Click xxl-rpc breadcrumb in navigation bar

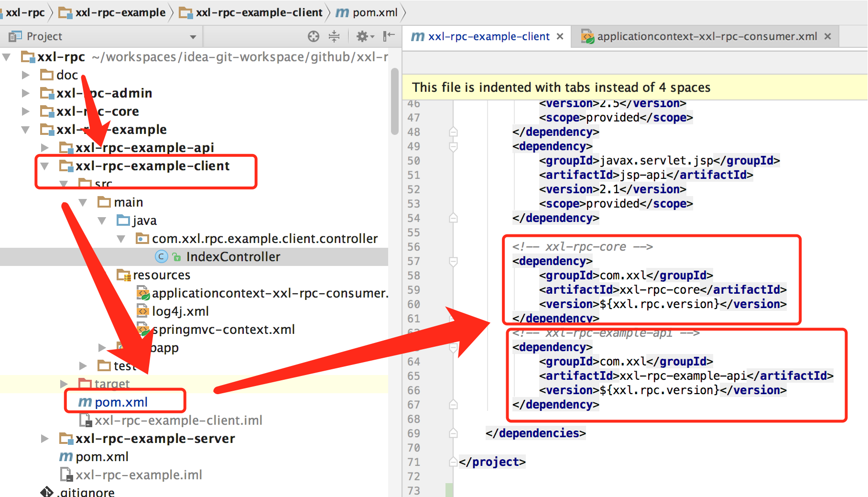(x=25, y=12)
